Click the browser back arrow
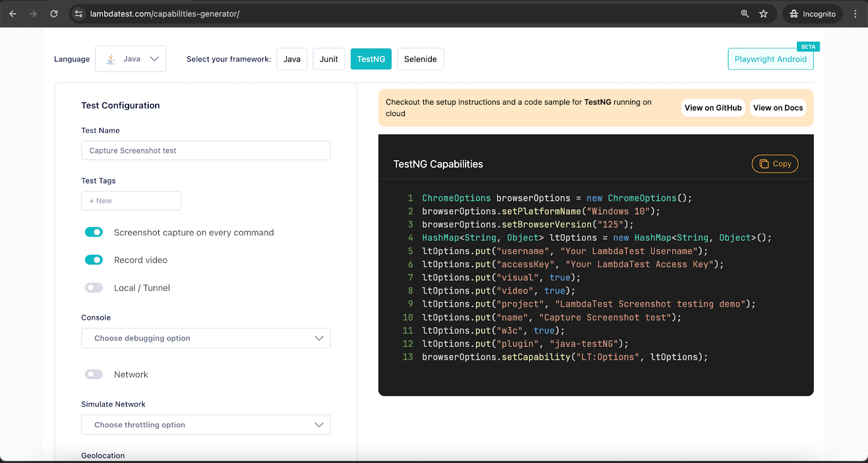Image resolution: width=868 pixels, height=463 pixels. pyautogui.click(x=13, y=14)
